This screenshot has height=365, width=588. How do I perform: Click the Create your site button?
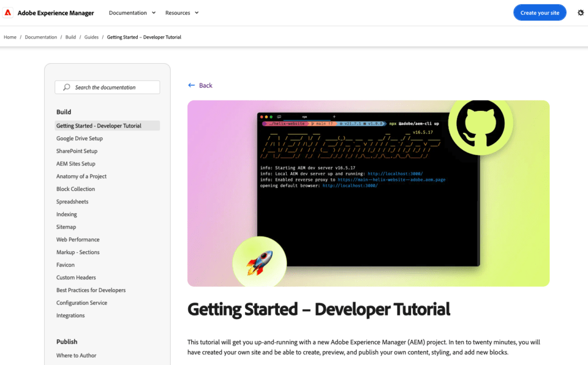(540, 13)
